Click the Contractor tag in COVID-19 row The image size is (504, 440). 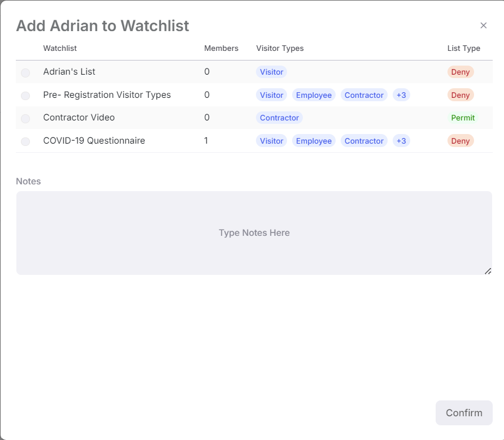pos(364,141)
